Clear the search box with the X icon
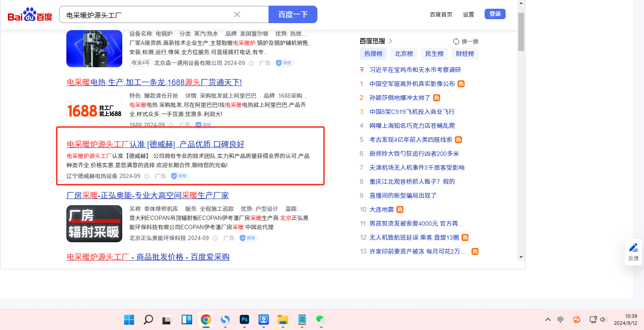 click(237, 14)
